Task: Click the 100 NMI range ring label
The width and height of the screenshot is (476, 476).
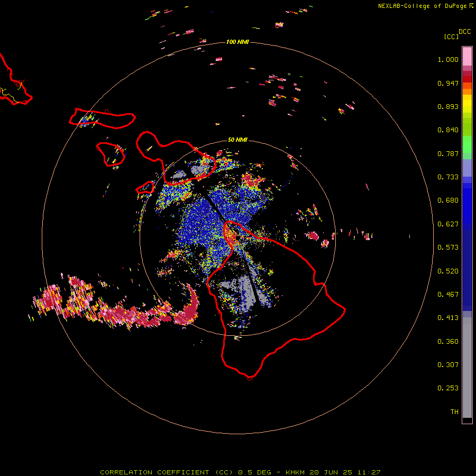Action: (237, 42)
